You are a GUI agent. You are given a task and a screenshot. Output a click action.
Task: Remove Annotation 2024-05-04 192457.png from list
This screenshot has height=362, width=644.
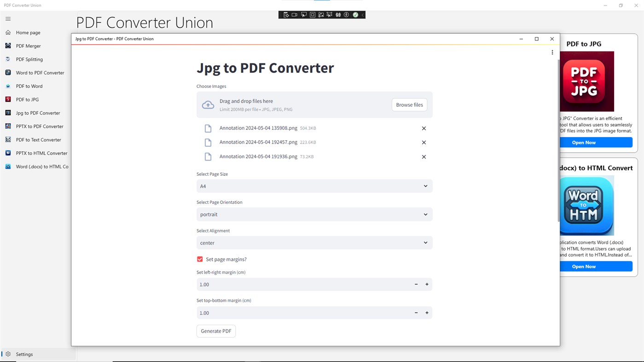(x=423, y=142)
